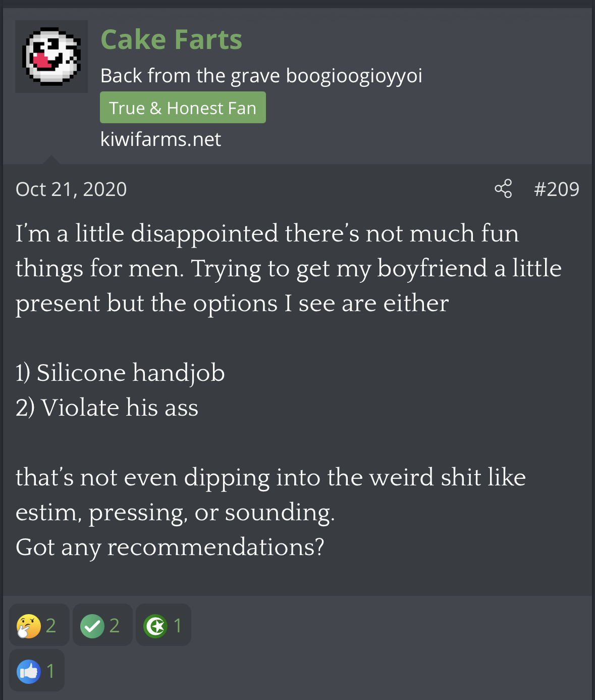Screen dimensions: 595x700
Task: Open the pixel ghost avatar image
Action: pyautogui.click(x=51, y=57)
